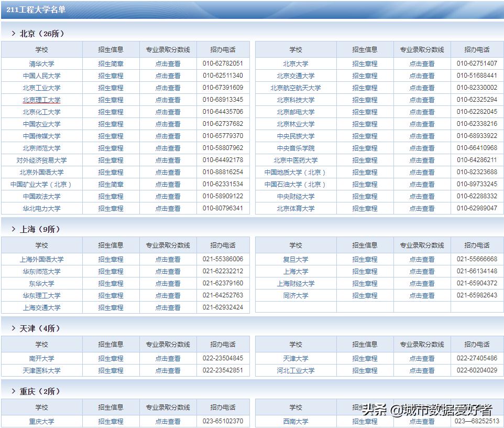504x428 pixels.
Task: Expand the 重庆（2所） section arrow
Action: [13, 391]
